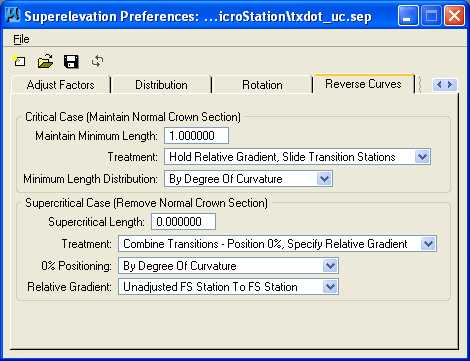Open the Rotation tab

pyautogui.click(x=262, y=85)
